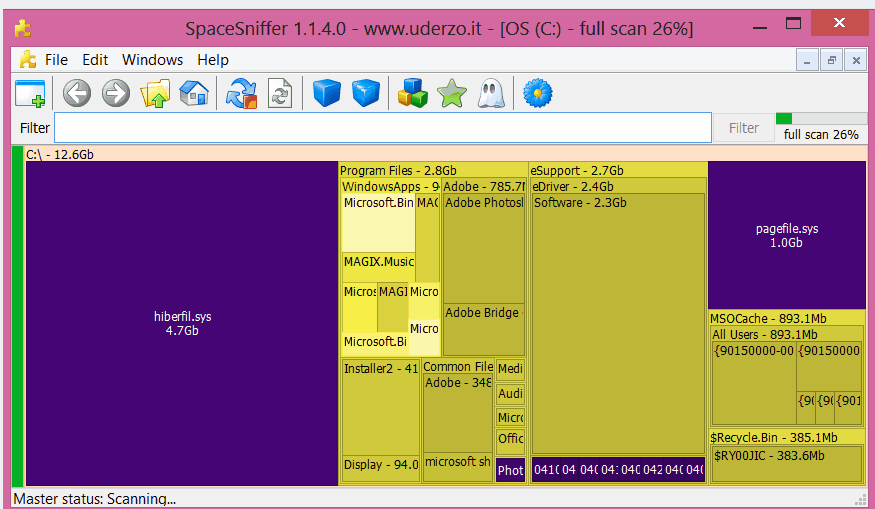Go back with the left arrow icon
This screenshot has height=509, width=875.
click(x=77, y=93)
